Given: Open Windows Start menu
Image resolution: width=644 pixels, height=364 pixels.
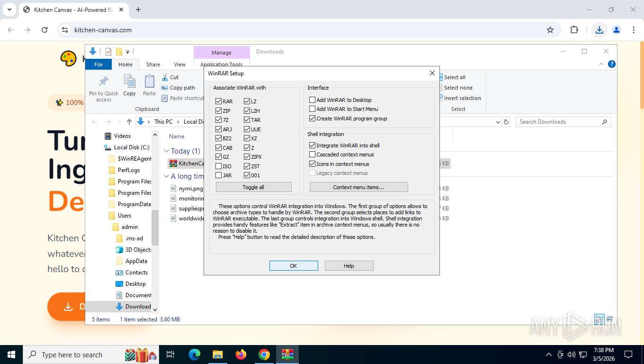Looking at the screenshot, I should click(x=11, y=355).
